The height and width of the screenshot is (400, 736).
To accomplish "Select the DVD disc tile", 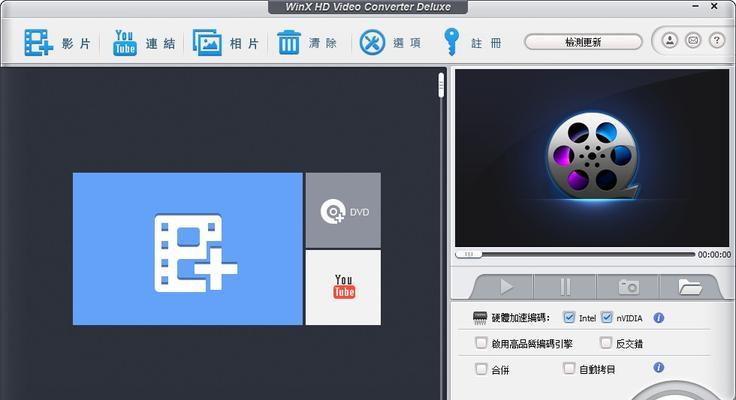I will 343,210.
